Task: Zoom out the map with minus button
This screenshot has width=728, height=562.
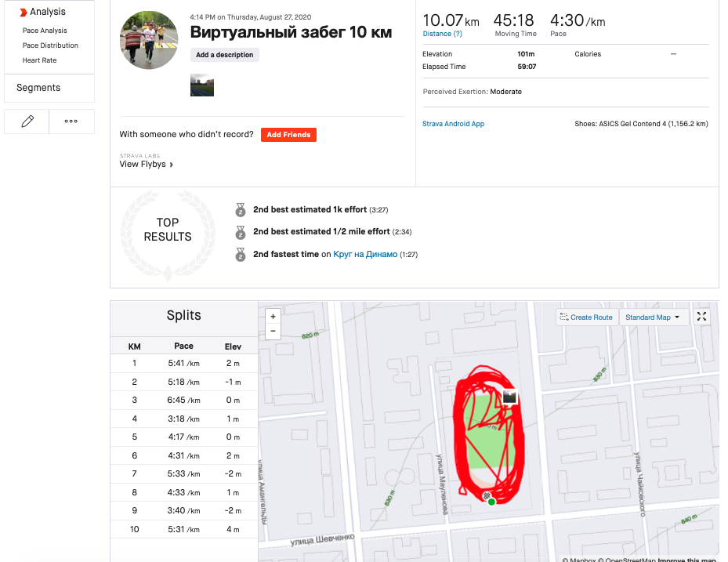Action: [273, 331]
